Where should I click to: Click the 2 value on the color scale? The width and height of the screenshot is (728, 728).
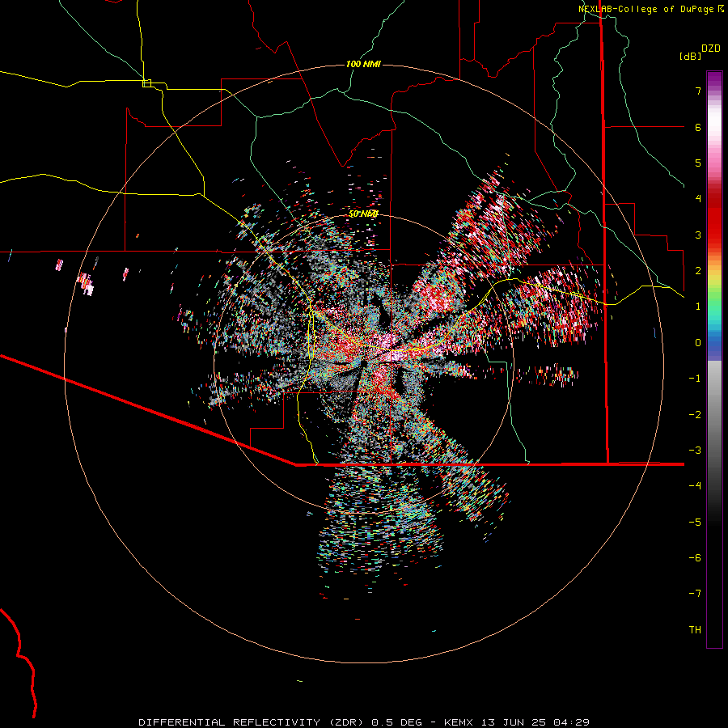point(698,271)
